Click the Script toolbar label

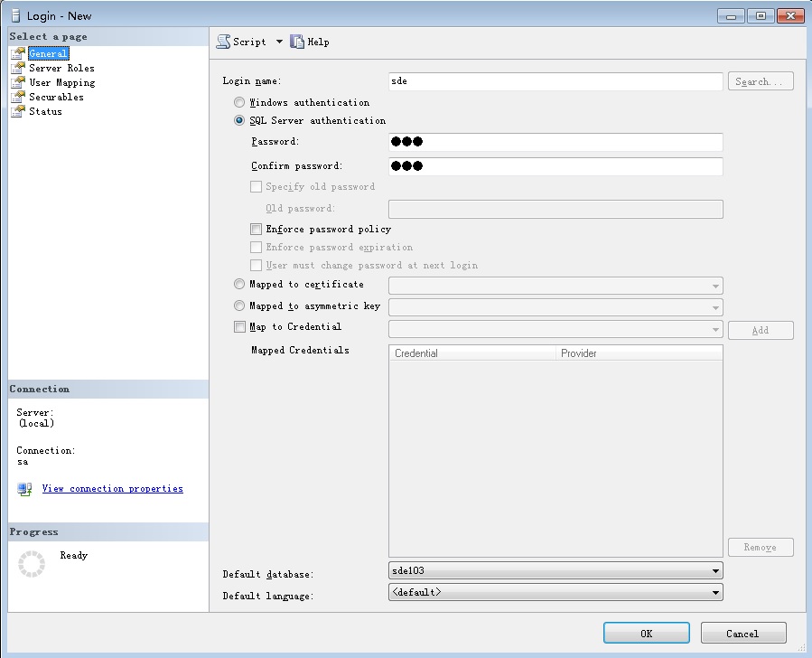click(x=249, y=42)
